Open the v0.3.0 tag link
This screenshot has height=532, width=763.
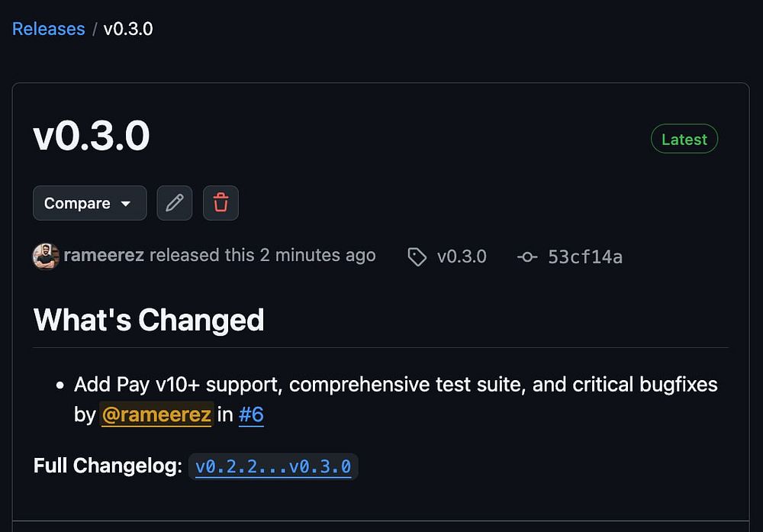tap(462, 256)
